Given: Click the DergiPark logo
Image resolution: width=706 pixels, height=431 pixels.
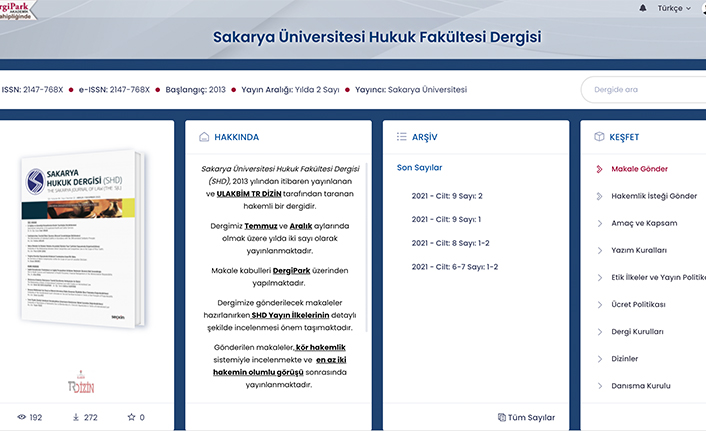Looking at the screenshot, I should click(x=17, y=10).
